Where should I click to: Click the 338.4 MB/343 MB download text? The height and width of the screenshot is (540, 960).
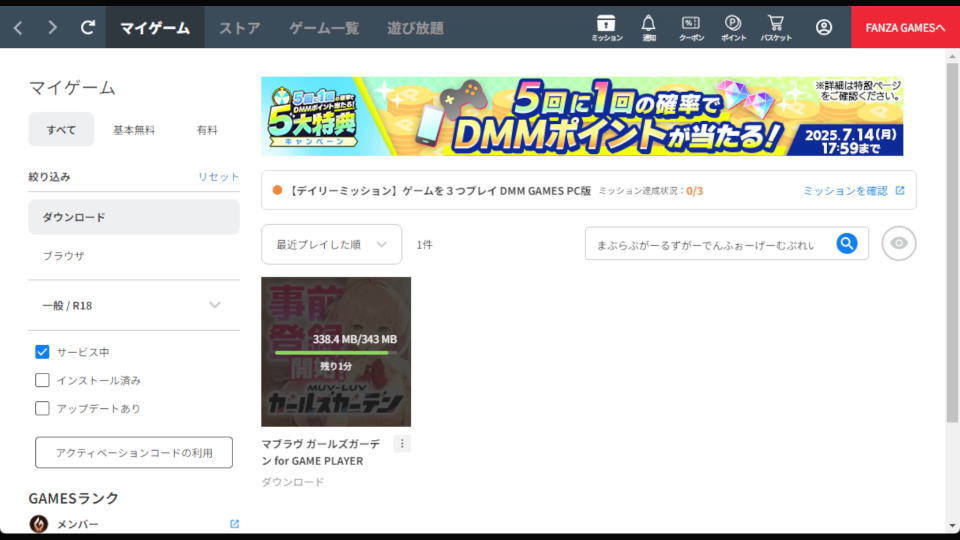pos(354,339)
